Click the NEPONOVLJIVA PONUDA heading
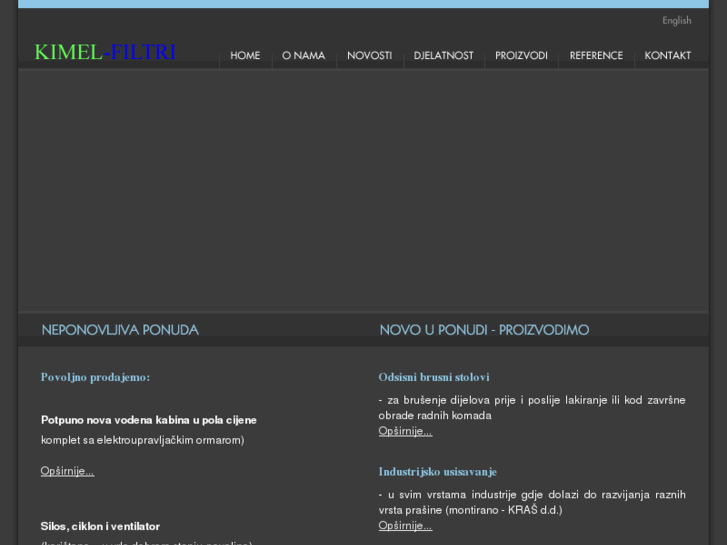Image resolution: width=727 pixels, height=545 pixels. pos(120,330)
